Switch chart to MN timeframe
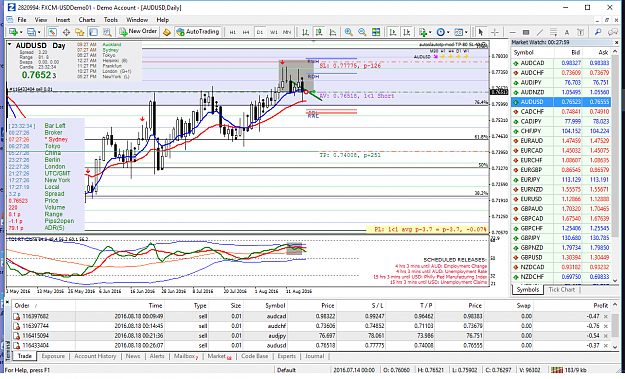This screenshot has height=379, width=625. [x=287, y=32]
